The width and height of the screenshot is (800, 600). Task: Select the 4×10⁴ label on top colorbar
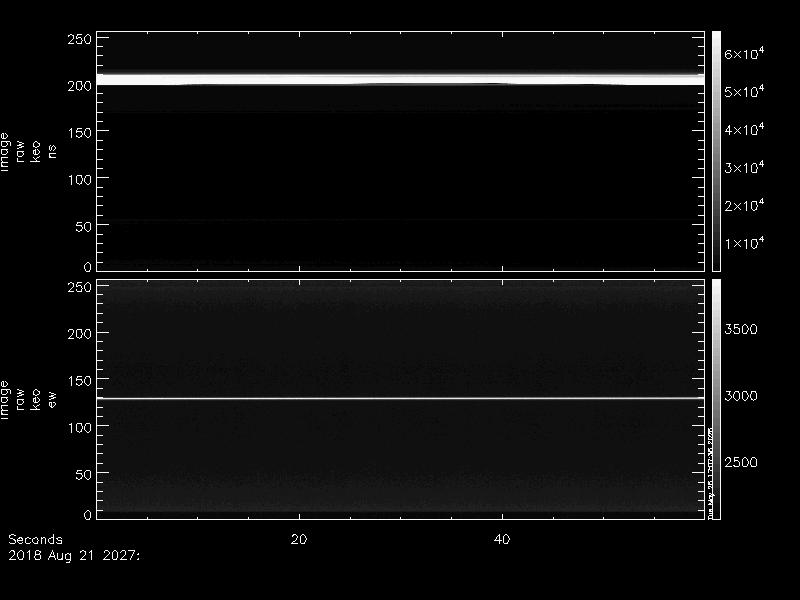coord(744,129)
